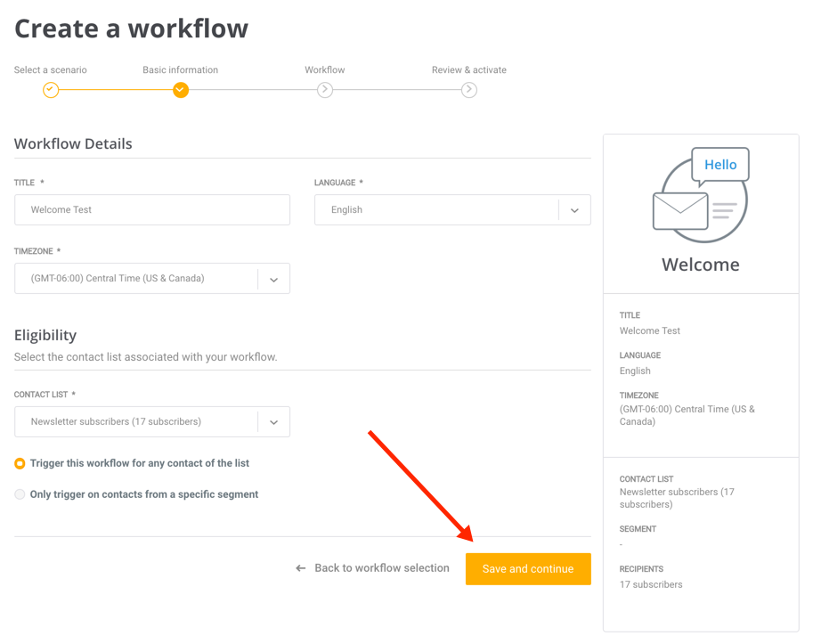The image size is (813, 644).
Task: Open the Language dropdown showing English
Action: 451,210
